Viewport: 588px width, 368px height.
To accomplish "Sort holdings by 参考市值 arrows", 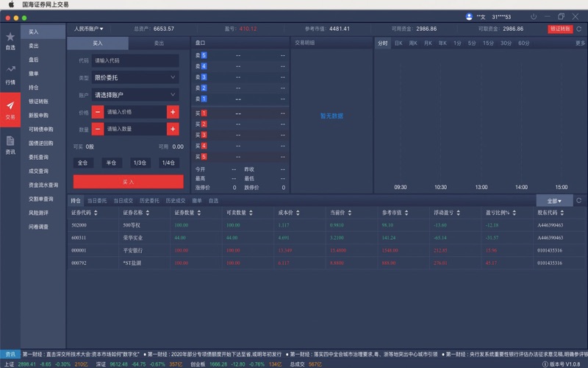I will [x=406, y=213].
